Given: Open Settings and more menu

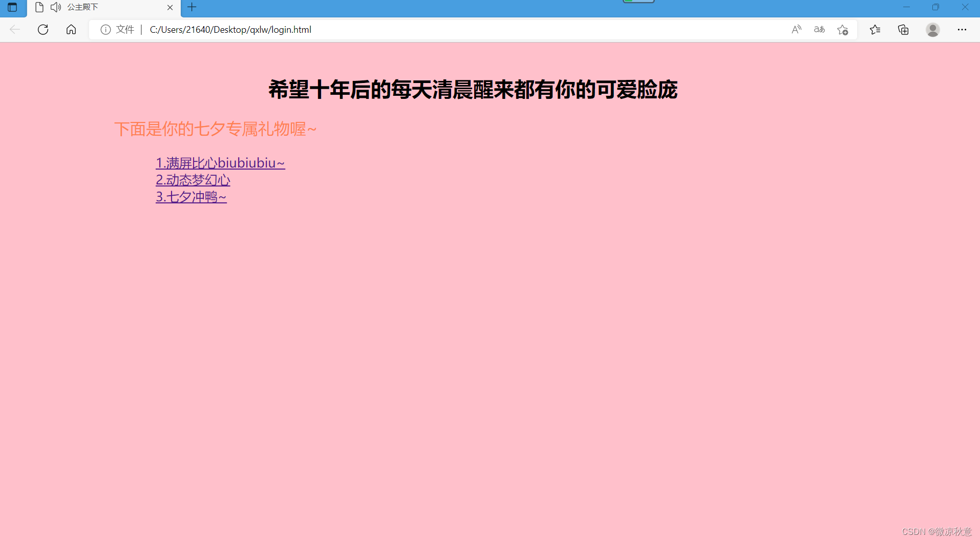Looking at the screenshot, I should pyautogui.click(x=962, y=30).
